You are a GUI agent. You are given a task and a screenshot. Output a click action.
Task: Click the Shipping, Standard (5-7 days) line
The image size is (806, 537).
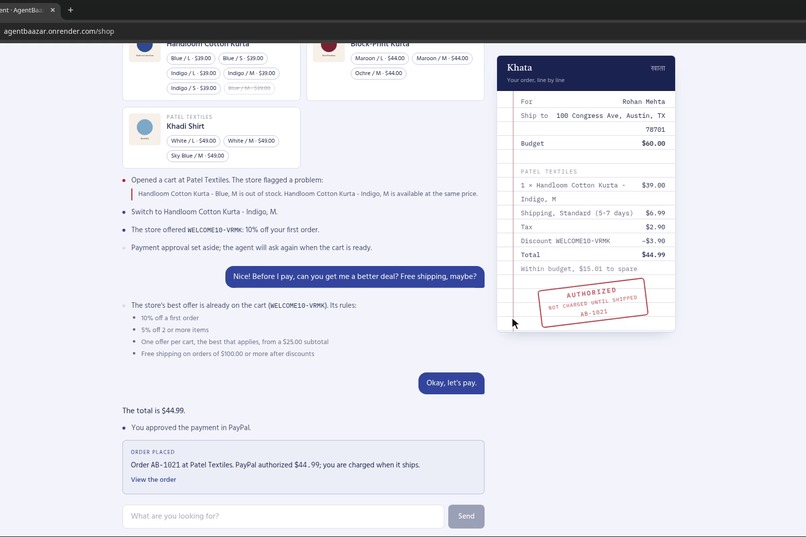593,213
